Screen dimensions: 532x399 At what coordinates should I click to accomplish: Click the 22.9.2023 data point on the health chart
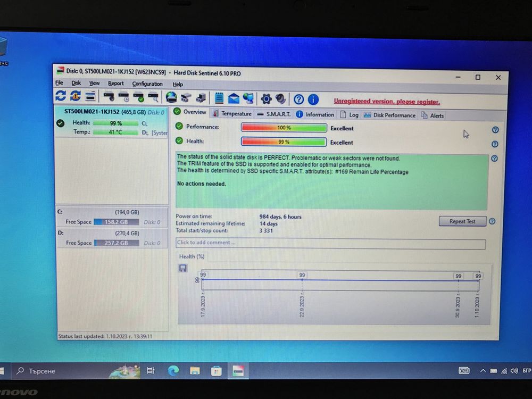(x=302, y=280)
